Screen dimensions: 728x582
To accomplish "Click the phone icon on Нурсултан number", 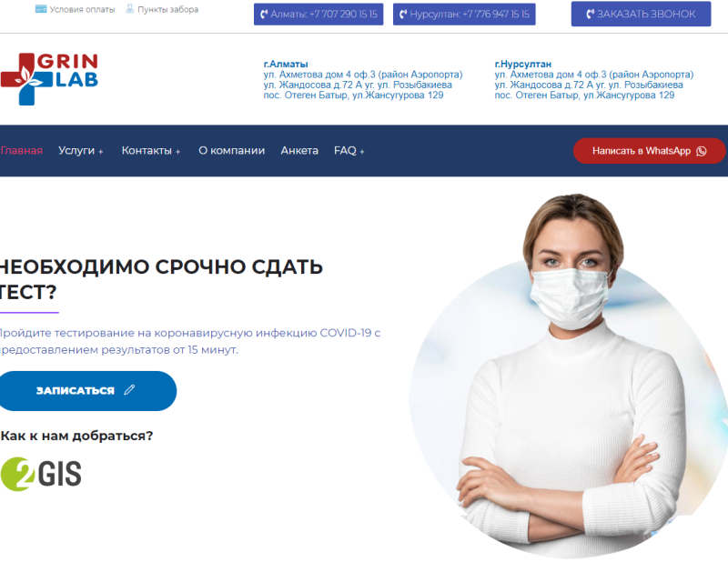I will pos(403,15).
